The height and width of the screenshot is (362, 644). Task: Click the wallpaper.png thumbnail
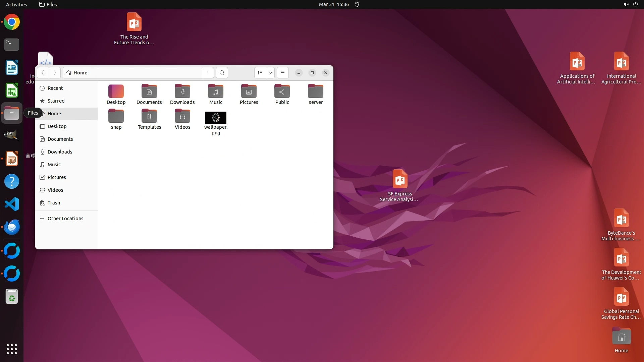[216, 118]
